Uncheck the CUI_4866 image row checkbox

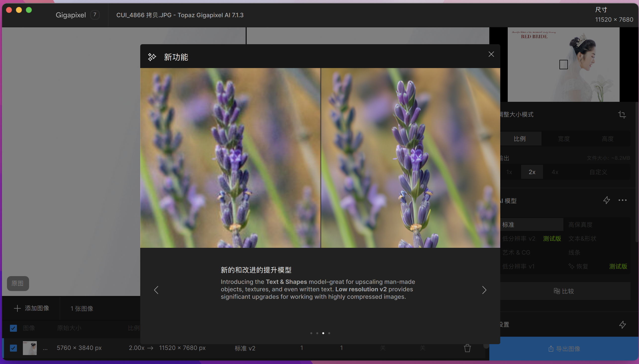point(13,348)
